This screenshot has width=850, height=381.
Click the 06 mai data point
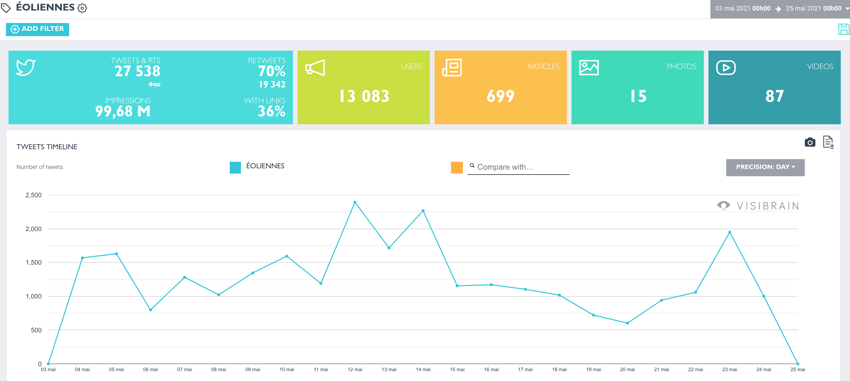click(x=150, y=309)
